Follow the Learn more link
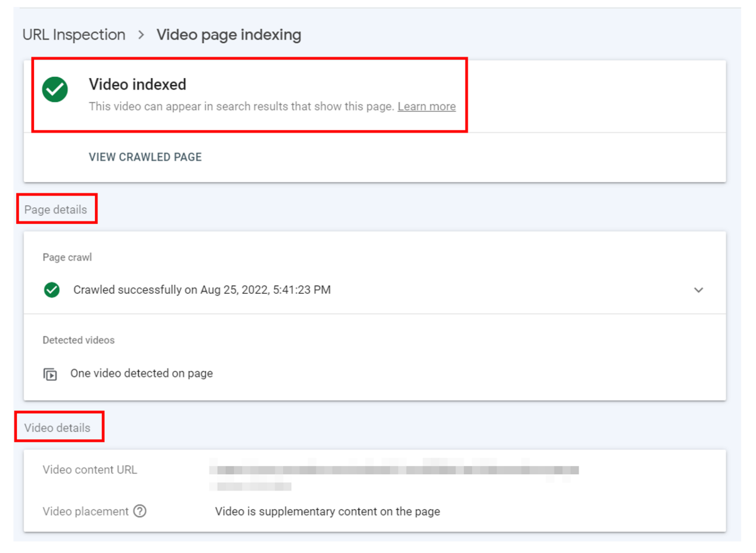Viewport: 756px width, 553px height. [x=427, y=106]
